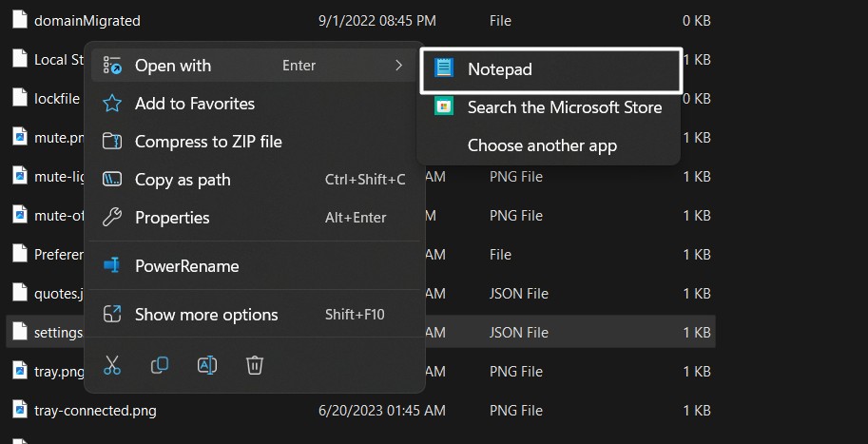Click the domainMigrated file's document icon

click(x=19, y=19)
